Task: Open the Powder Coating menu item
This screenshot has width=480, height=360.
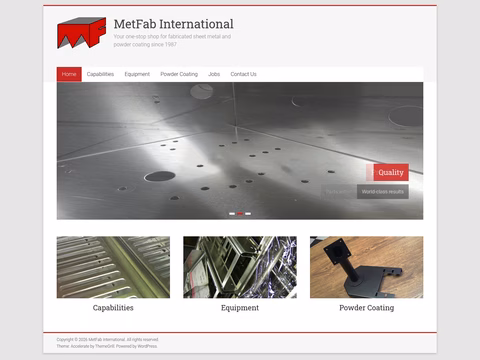Action: tap(179, 74)
